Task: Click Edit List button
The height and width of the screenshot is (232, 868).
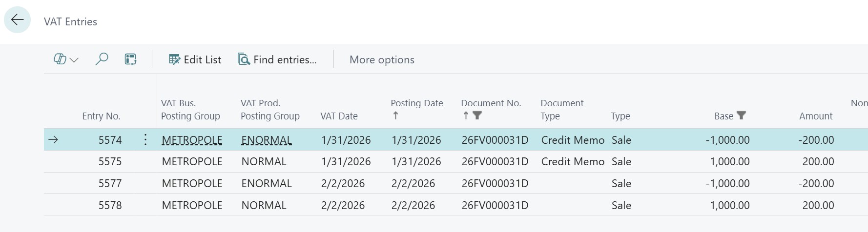Action: tap(195, 59)
